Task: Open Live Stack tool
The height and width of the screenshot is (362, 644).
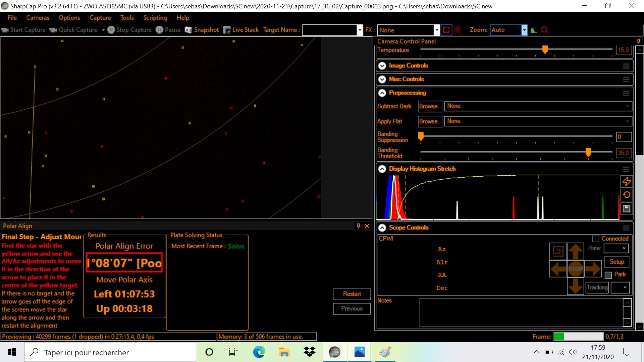Action: (x=241, y=30)
